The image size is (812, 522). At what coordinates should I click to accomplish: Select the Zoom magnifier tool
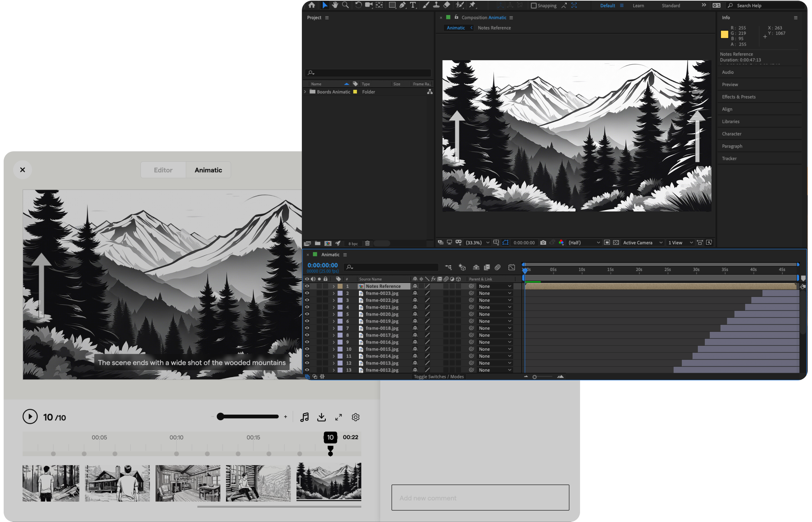tap(346, 5)
